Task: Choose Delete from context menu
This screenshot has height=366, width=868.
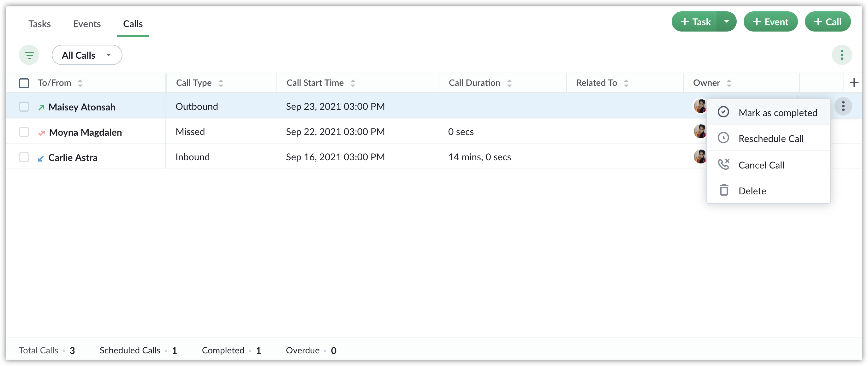Action: (768, 191)
